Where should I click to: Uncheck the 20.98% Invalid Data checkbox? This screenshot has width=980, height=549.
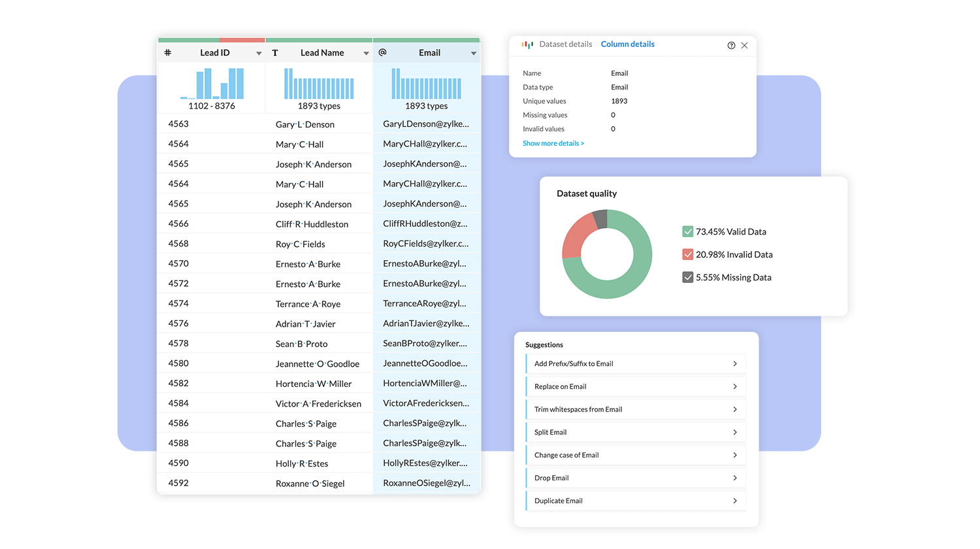pyautogui.click(x=687, y=254)
